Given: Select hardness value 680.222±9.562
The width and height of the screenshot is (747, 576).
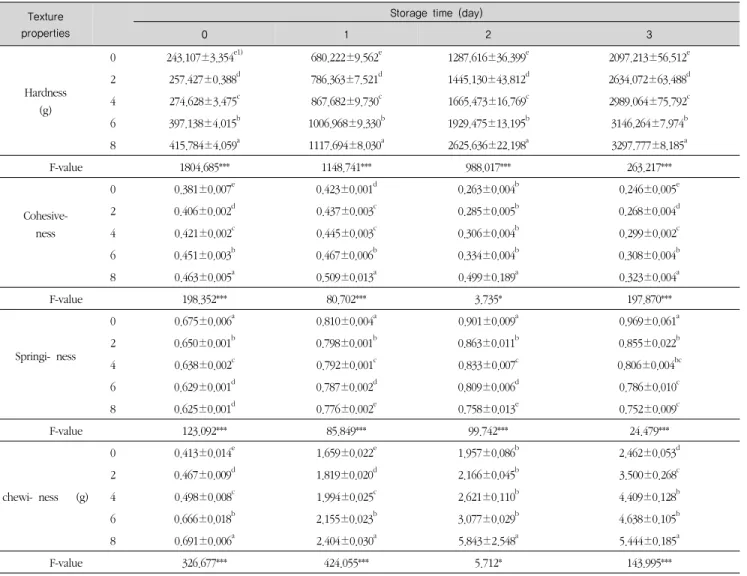Looking at the screenshot, I should coord(346,57).
